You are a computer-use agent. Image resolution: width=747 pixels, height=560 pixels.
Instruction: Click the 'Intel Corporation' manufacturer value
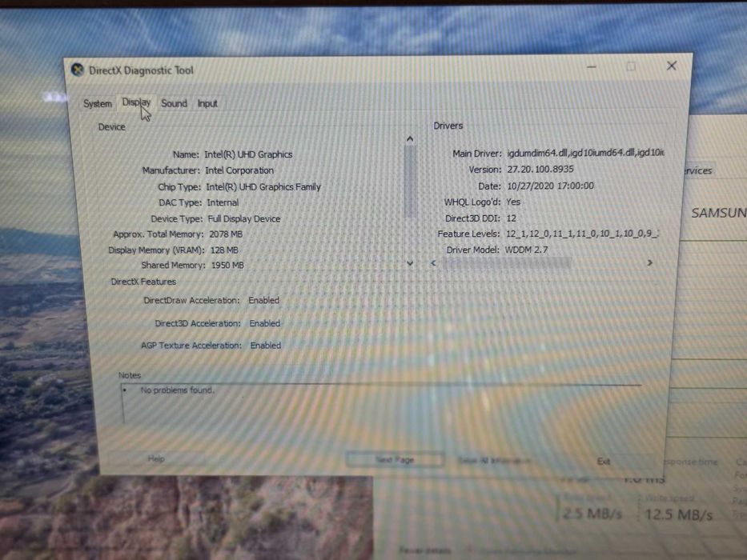coord(239,170)
